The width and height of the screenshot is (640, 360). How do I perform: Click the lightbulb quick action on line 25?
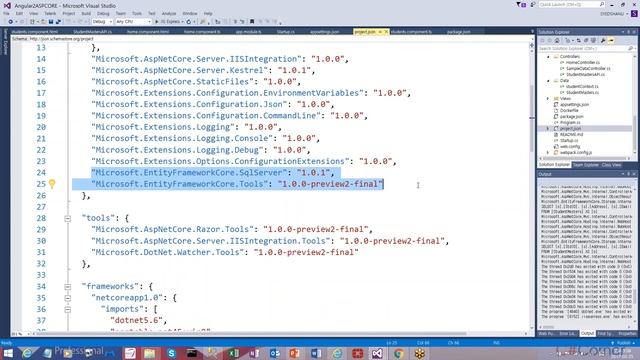click(52, 184)
